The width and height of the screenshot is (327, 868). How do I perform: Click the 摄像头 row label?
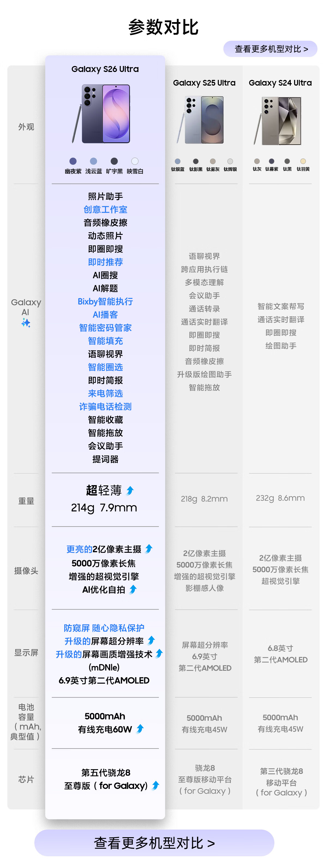(x=26, y=571)
